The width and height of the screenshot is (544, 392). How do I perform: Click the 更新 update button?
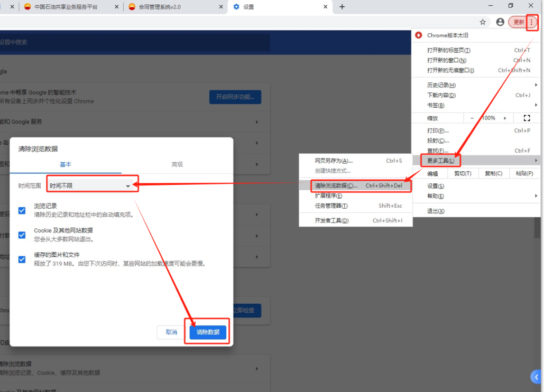(519, 22)
